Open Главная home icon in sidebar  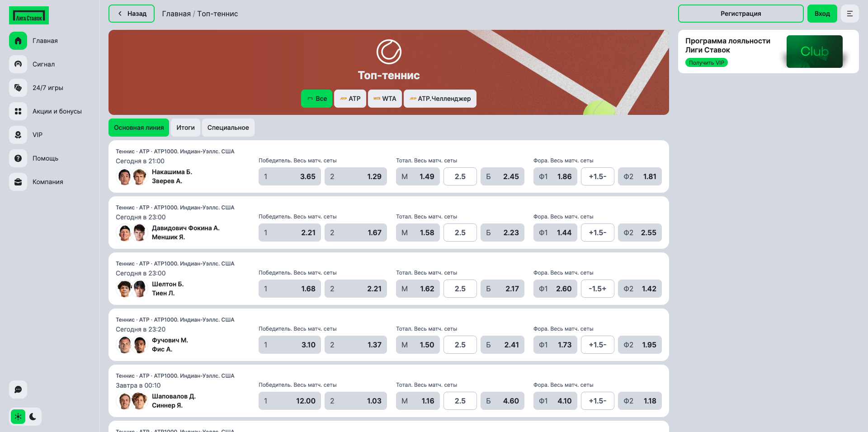pos(18,41)
